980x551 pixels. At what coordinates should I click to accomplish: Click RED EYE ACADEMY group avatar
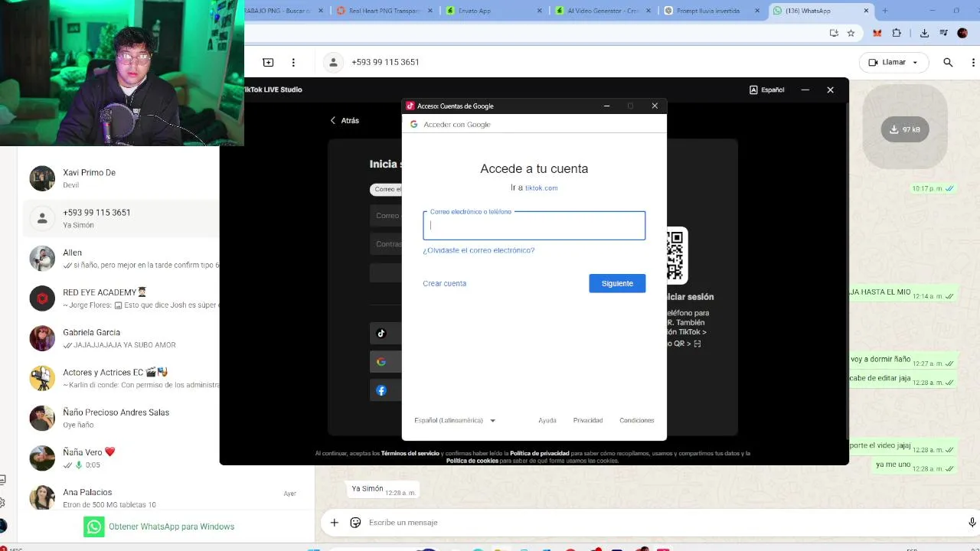click(42, 298)
